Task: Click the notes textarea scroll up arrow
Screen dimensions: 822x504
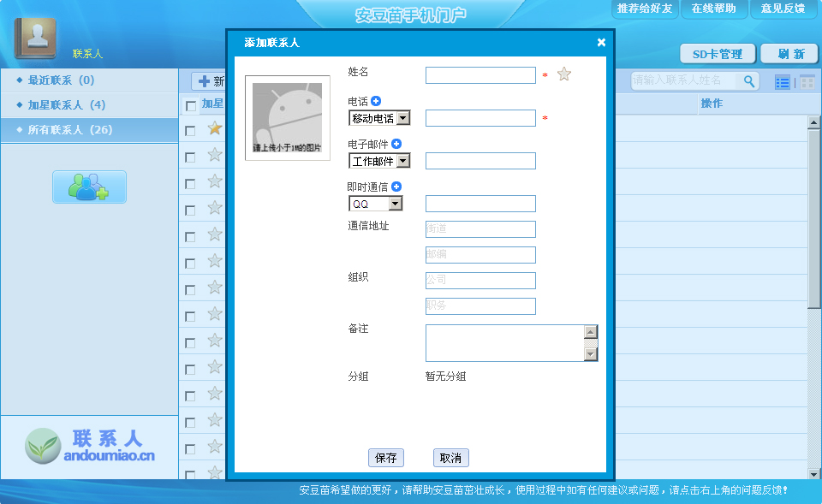Action: click(591, 332)
